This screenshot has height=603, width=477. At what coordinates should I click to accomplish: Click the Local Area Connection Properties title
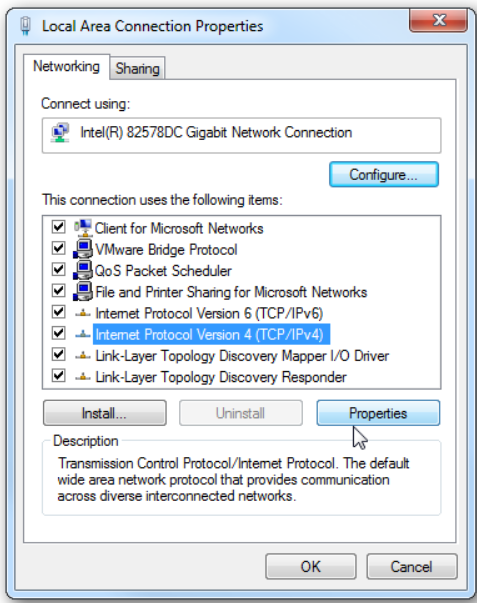click(x=152, y=26)
